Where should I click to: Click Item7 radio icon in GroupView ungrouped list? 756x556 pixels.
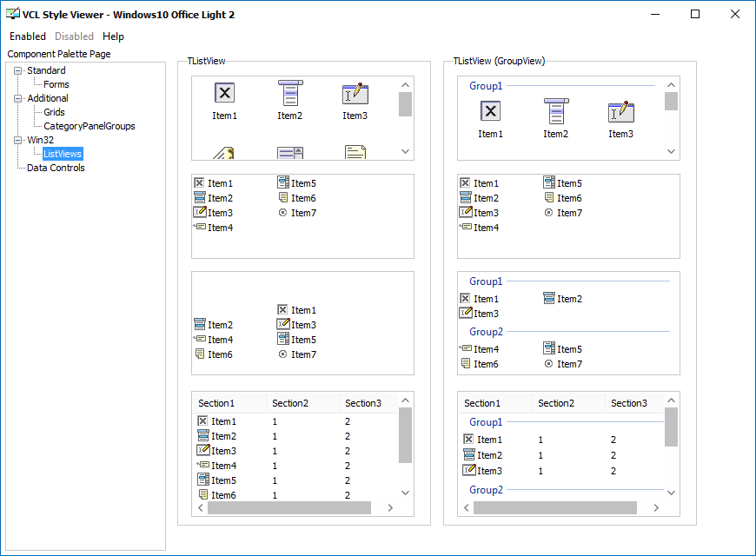click(548, 212)
